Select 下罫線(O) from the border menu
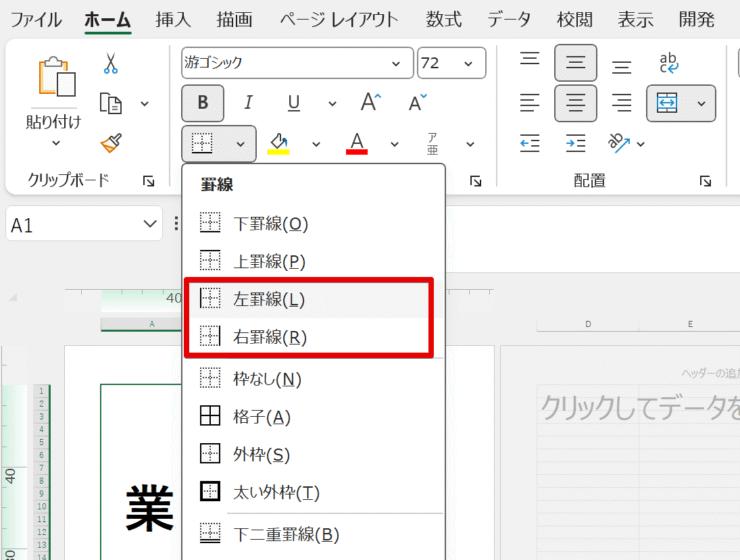This screenshot has height=560, width=740. pyautogui.click(x=313, y=223)
